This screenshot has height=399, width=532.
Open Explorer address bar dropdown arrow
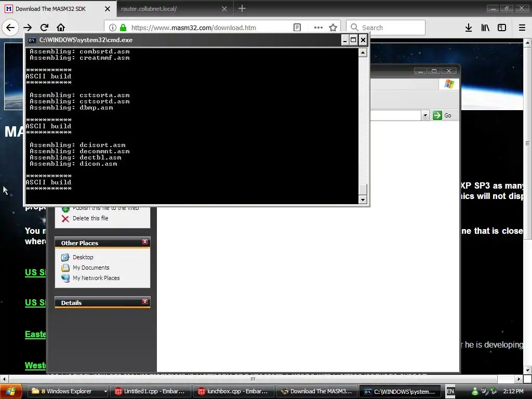pos(425,115)
